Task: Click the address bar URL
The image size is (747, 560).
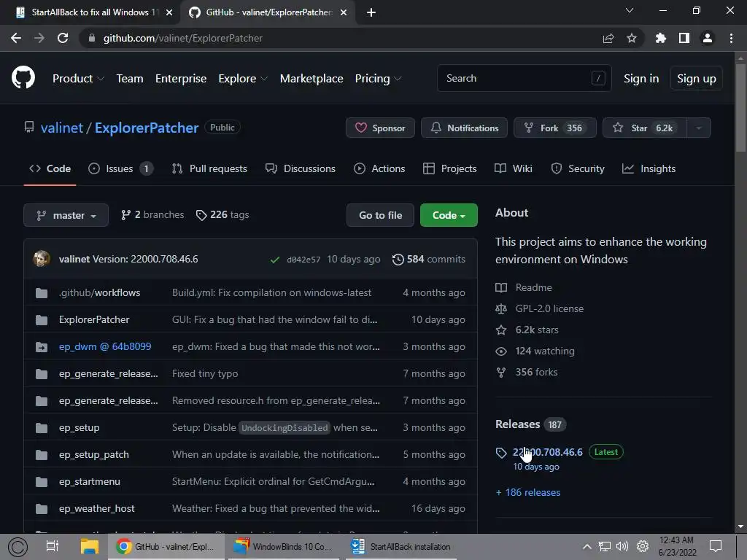Action: (x=182, y=38)
